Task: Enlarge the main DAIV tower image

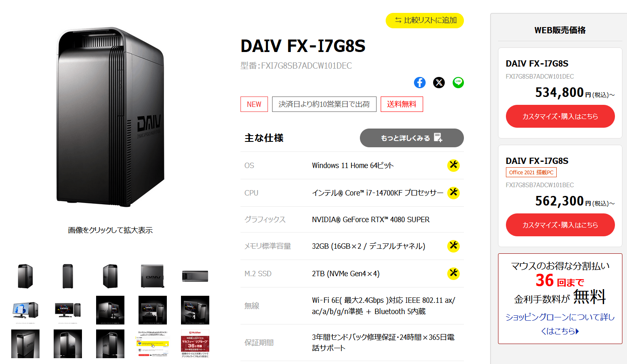Action: point(110,117)
